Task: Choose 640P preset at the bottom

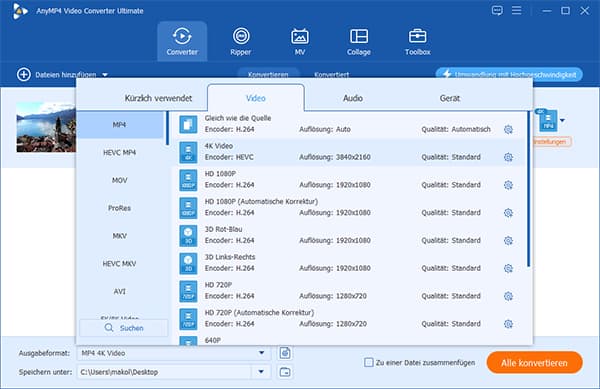Action: point(213,340)
